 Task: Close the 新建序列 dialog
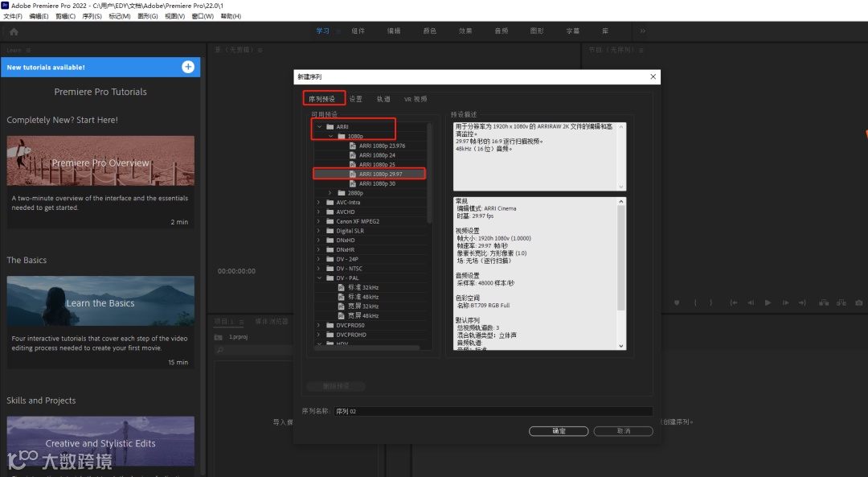coord(653,76)
